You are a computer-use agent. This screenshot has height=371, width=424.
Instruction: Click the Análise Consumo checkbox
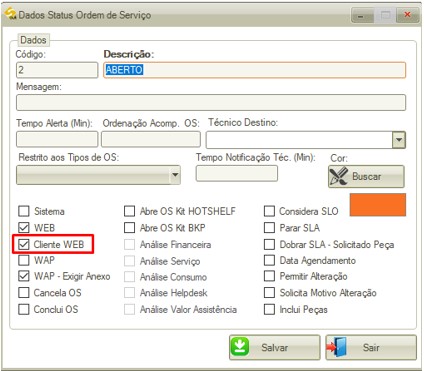[x=129, y=277]
